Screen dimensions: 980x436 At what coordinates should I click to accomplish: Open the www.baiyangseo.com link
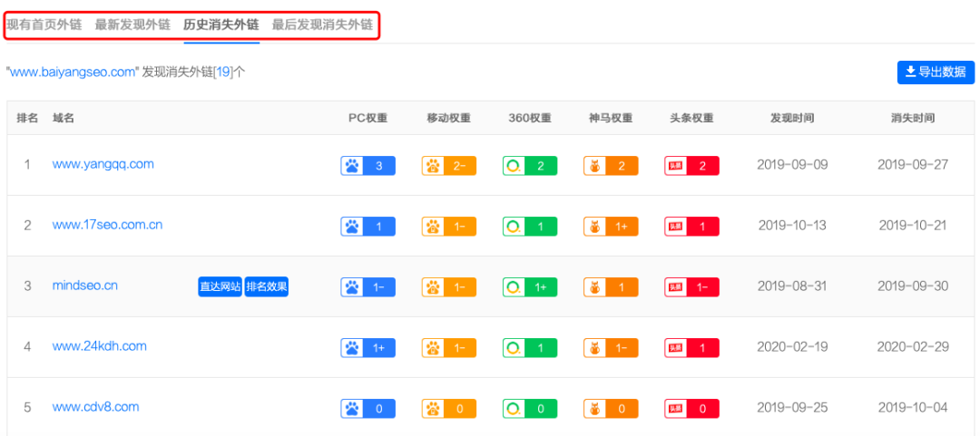click(73, 72)
